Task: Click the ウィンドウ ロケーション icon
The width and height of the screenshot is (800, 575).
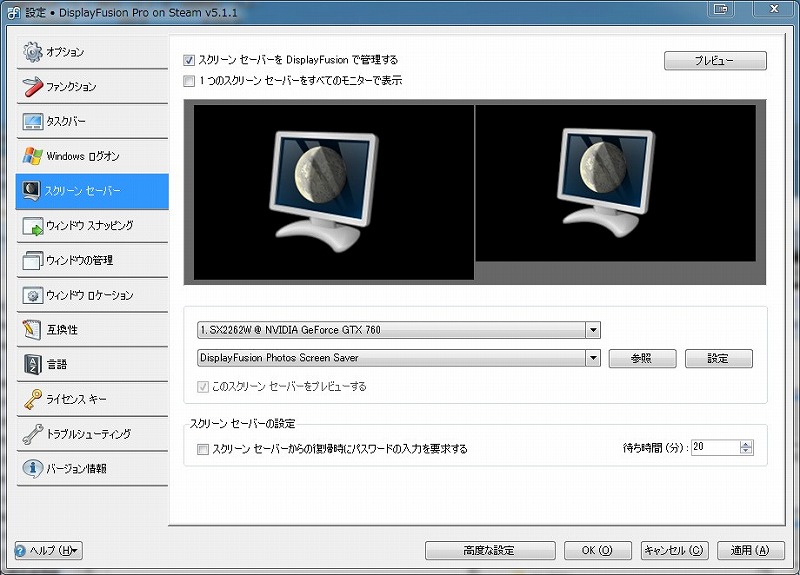Action: click(x=33, y=295)
